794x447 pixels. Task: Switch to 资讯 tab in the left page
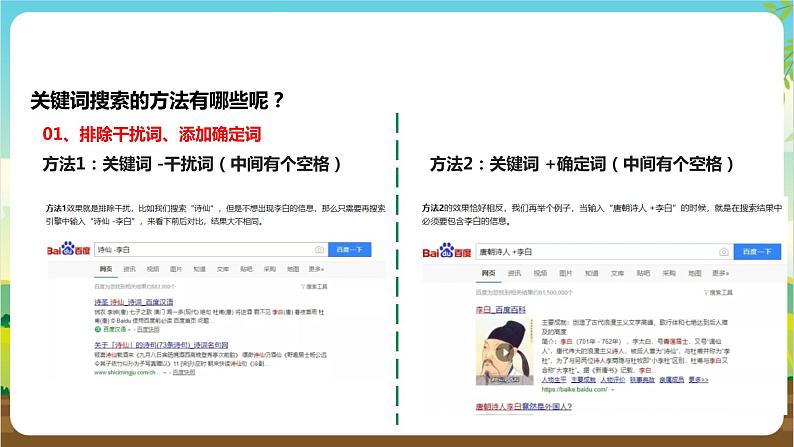pos(128,269)
